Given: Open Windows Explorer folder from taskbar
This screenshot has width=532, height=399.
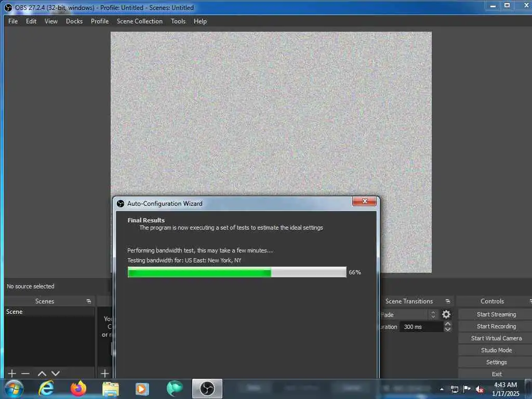Looking at the screenshot, I should pyautogui.click(x=111, y=389).
